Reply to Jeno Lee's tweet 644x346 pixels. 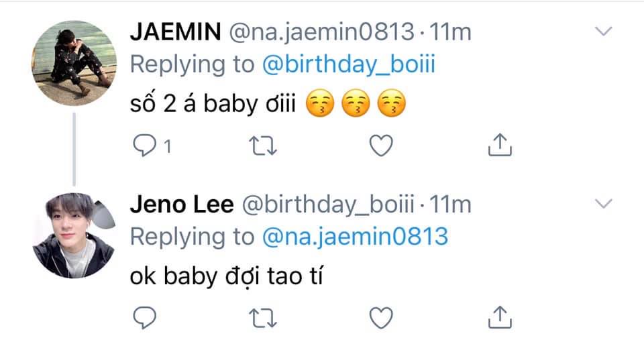click(x=145, y=318)
